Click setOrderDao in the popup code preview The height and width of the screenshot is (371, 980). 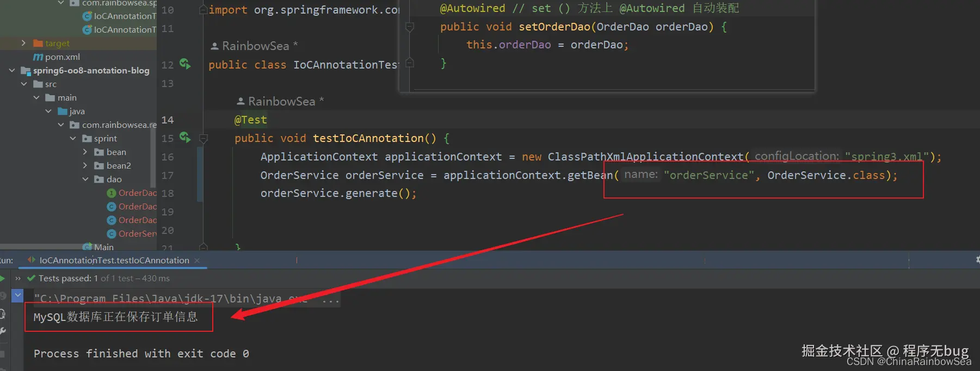click(x=554, y=27)
